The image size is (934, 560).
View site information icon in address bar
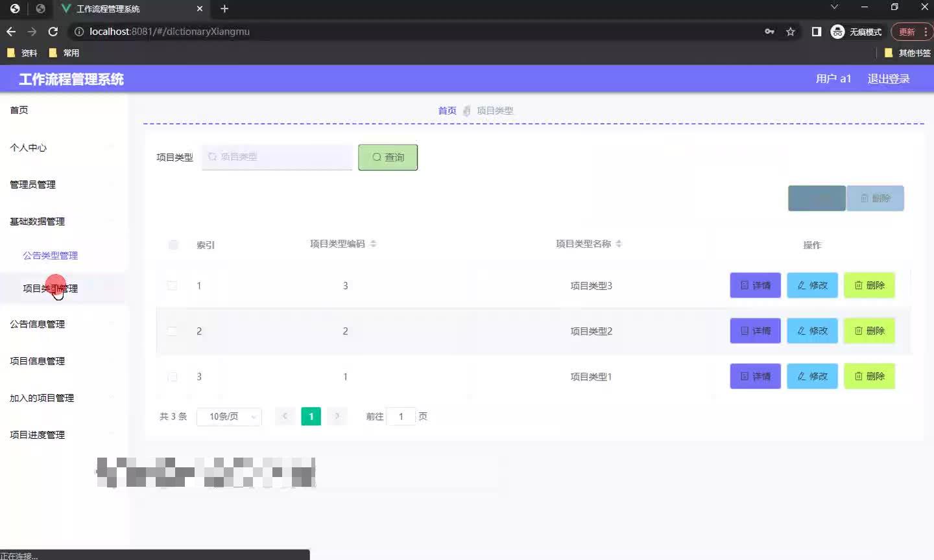pos(79,31)
